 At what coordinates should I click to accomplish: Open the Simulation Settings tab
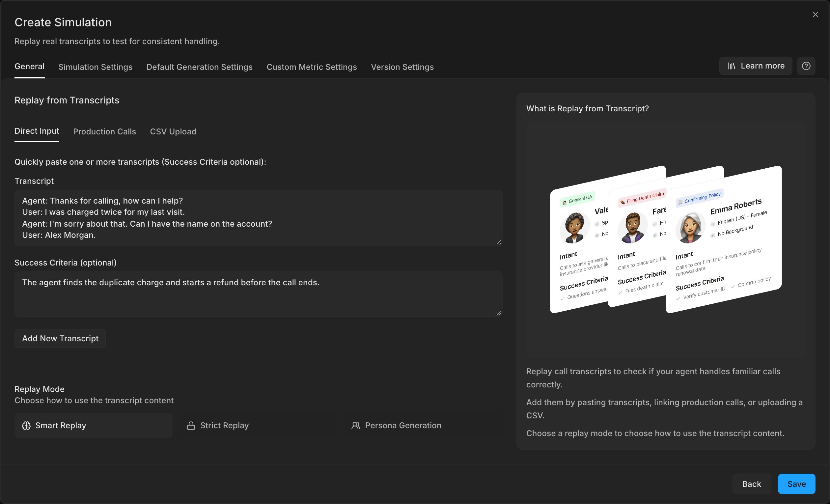pos(95,67)
